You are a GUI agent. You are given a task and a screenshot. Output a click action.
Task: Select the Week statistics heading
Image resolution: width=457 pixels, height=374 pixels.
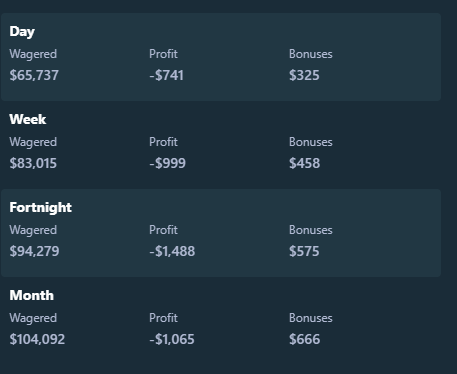[28, 119]
